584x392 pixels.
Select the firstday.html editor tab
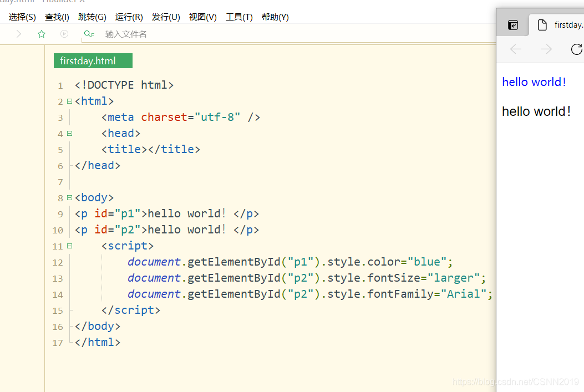tap(93, 60)
